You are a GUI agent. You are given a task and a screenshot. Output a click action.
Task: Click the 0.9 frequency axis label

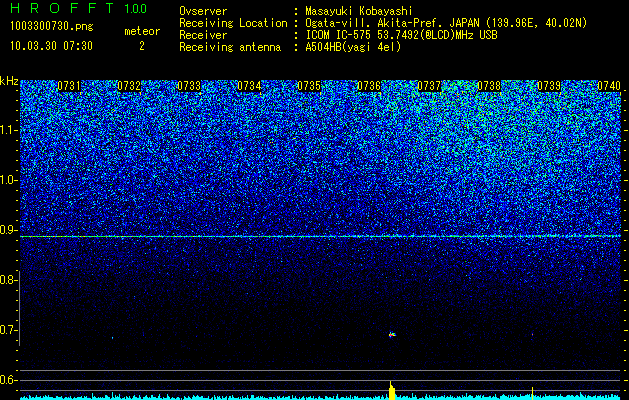tap(7, 230)
